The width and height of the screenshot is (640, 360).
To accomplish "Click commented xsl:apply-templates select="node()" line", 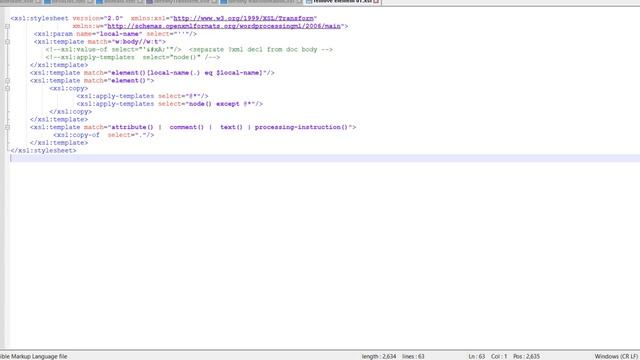I will point(133,57).
